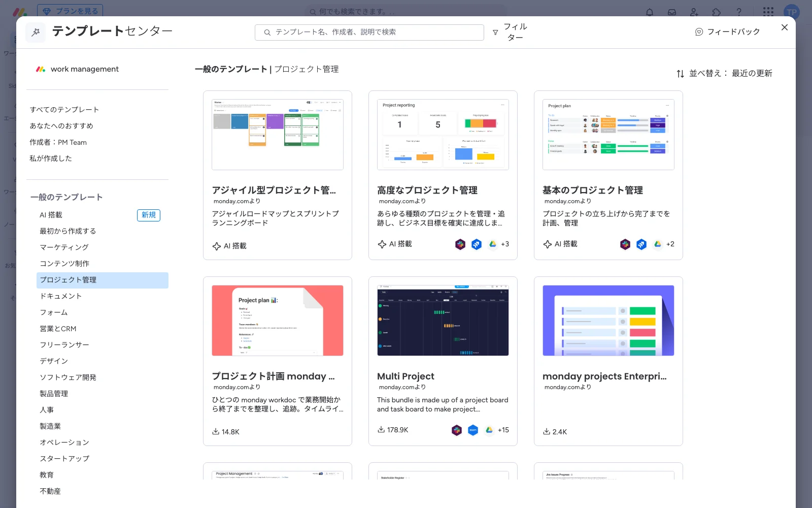Click the search magnifier icon in template search

[267, 33]
